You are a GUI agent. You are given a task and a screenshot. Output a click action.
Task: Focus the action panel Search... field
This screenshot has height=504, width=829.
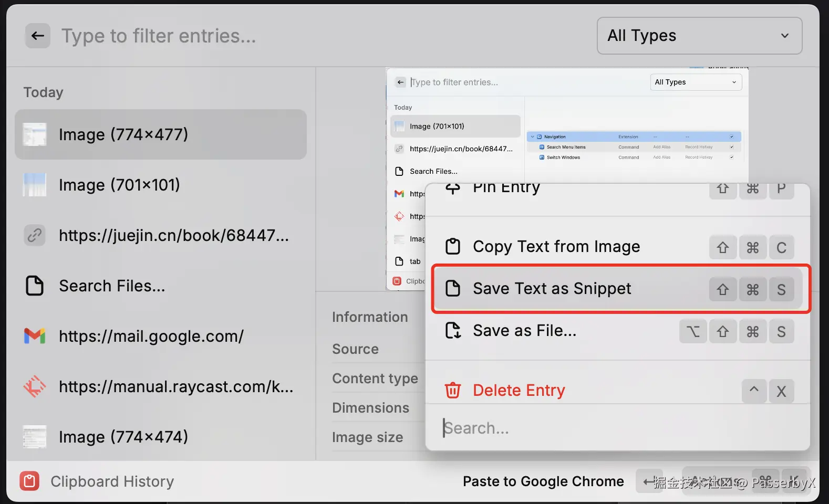click(x=618, y=428)
